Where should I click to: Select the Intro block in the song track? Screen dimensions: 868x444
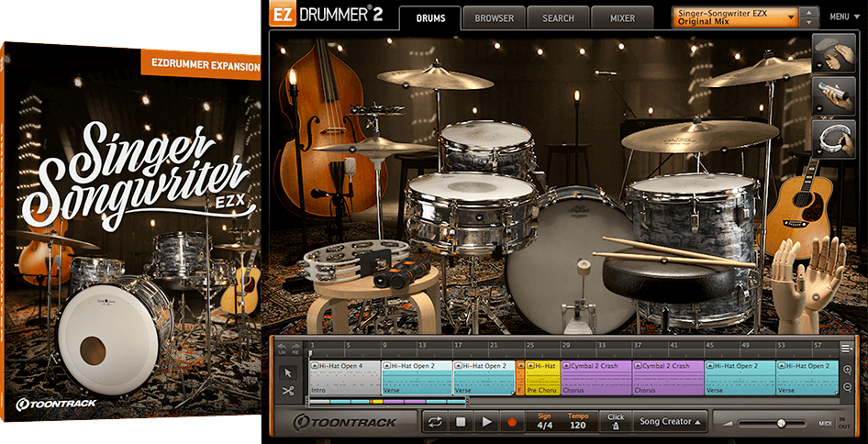pyautogui.click(x=344, y=378)
